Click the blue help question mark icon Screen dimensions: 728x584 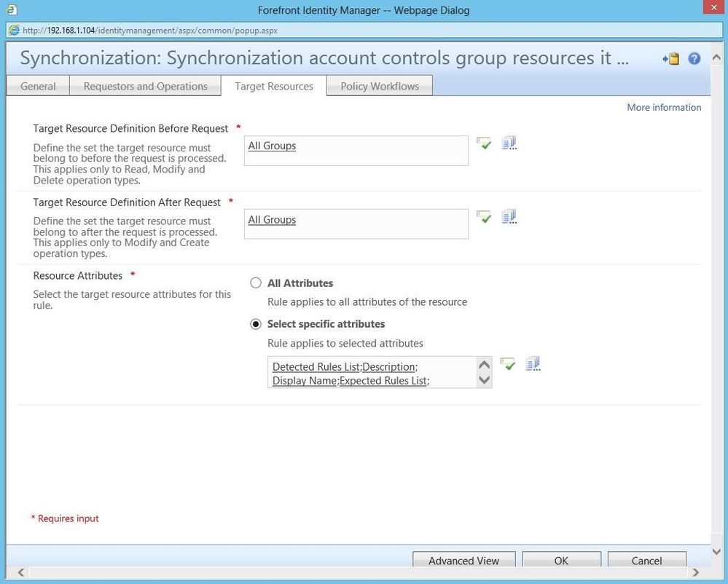pos(694,58)
